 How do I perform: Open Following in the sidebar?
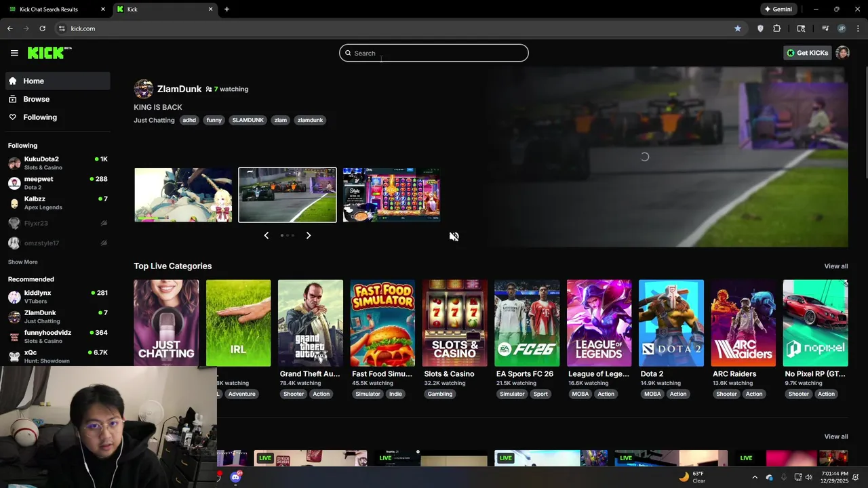click(x=58, y=117)
